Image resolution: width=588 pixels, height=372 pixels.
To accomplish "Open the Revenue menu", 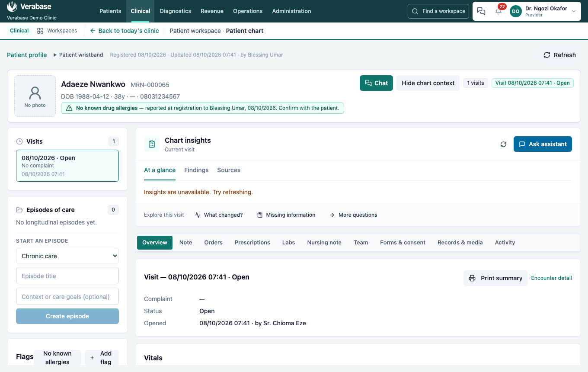I will click(212, 11).
